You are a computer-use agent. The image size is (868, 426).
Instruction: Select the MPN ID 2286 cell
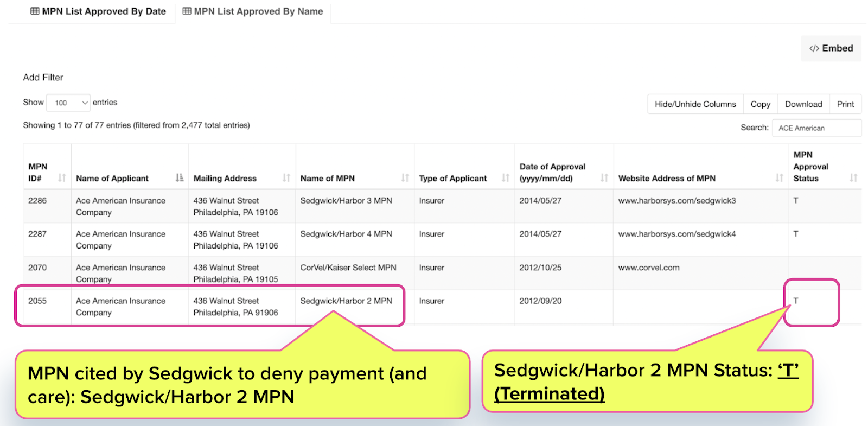coord(47,206)
